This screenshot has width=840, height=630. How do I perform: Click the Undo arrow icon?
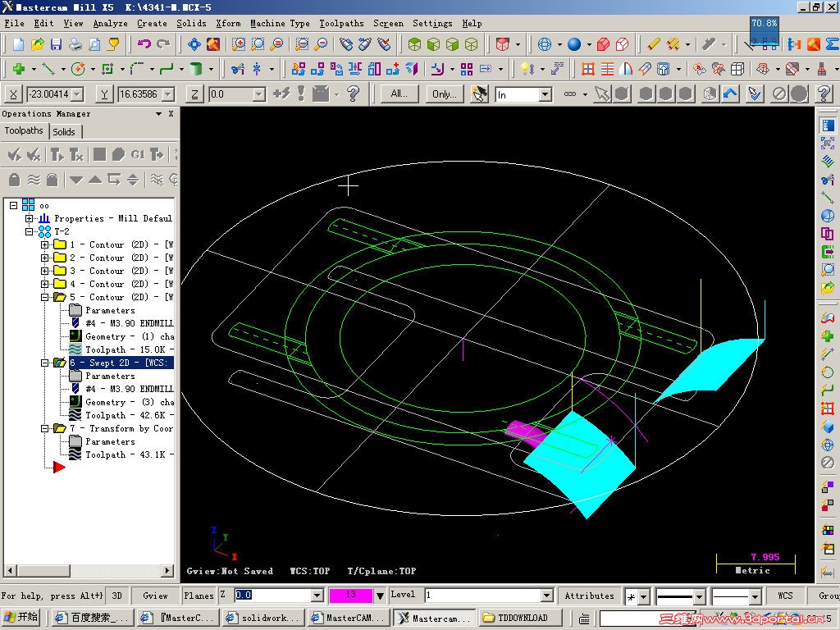tap(144, 44)
